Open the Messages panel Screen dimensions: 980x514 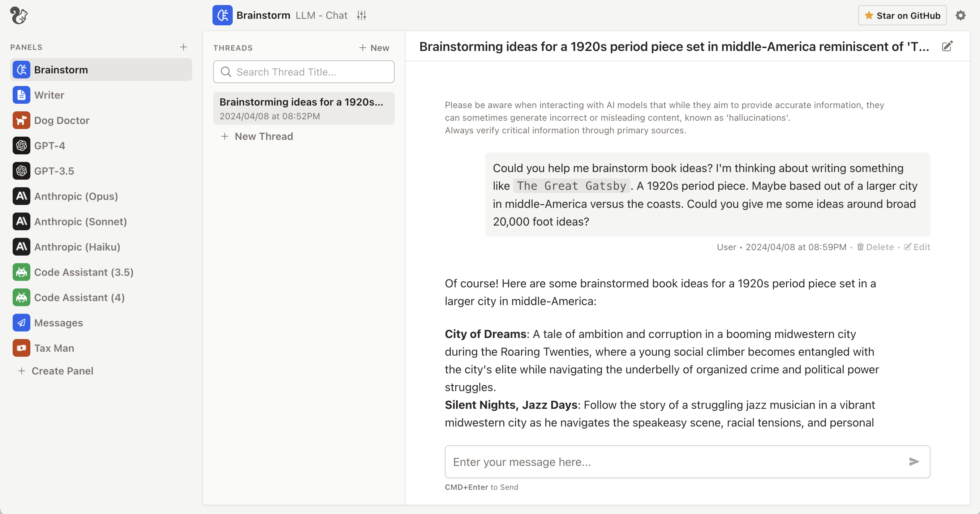point(58,323)
